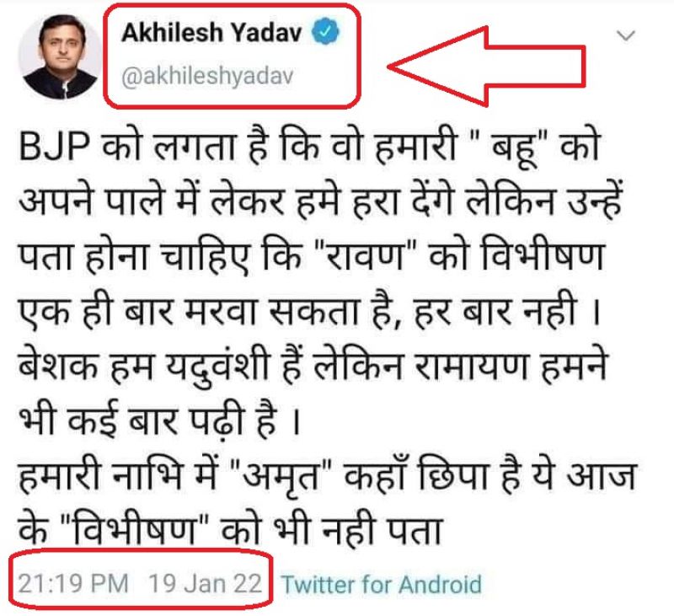This screenshot has width=674, height=616.
Task: Click the 19 Jan 22 date
Action: point(205,583)
